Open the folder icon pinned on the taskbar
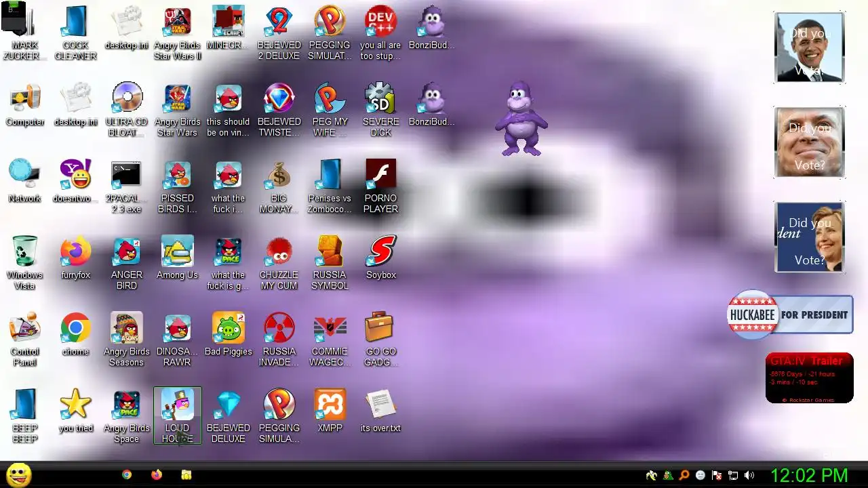 tap(186, 475)
